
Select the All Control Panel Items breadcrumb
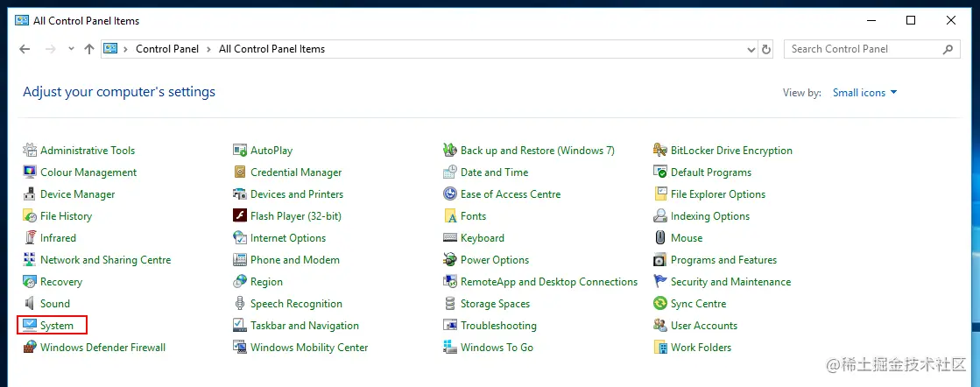coord(271,49)
